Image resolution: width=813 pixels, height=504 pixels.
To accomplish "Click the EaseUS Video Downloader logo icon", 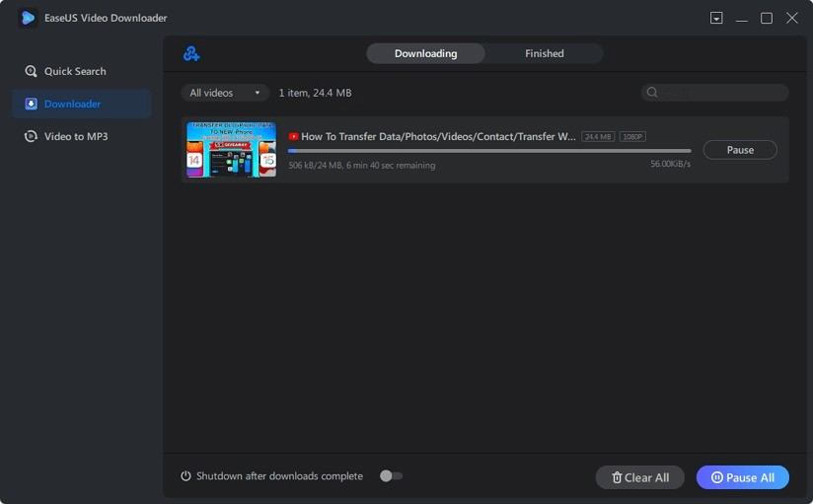I will (x=28, y=18).
